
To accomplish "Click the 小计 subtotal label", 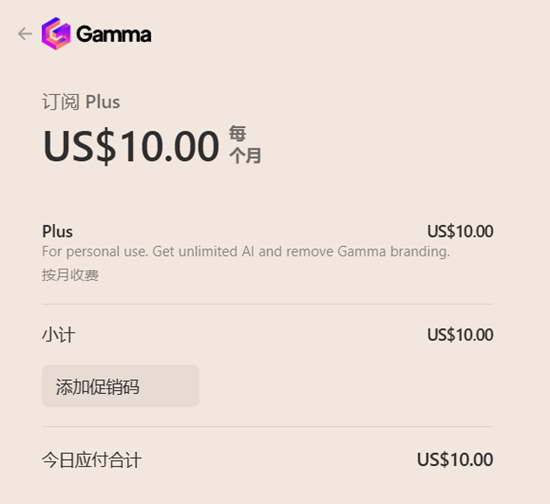I will (58, 335).
